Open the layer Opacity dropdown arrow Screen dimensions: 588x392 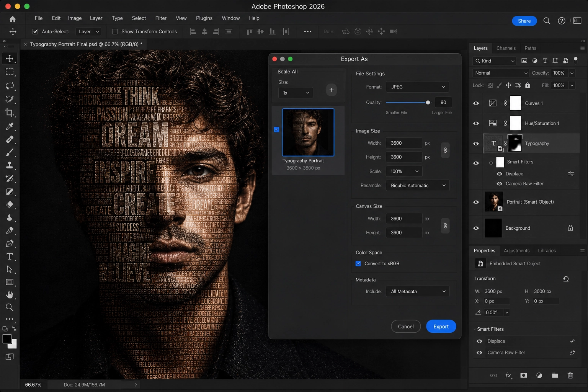(572, 73)
